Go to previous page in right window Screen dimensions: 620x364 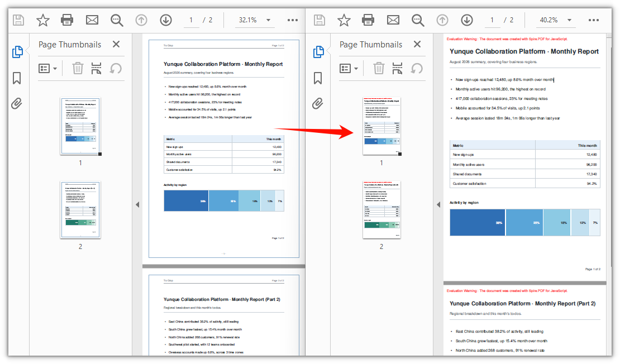click(442, 20)
